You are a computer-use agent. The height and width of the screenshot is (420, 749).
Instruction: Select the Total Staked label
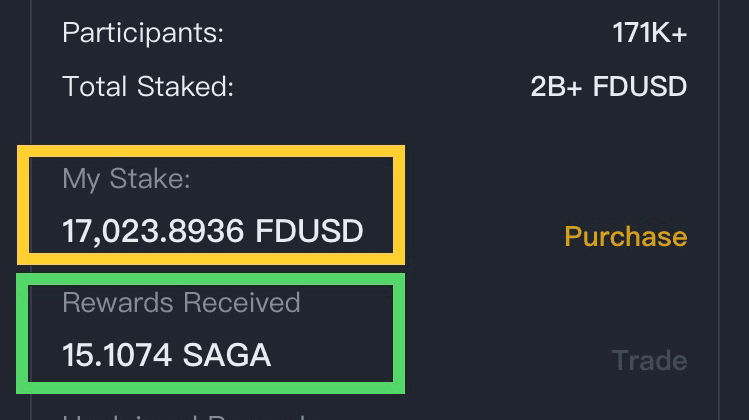coord(148,86)
